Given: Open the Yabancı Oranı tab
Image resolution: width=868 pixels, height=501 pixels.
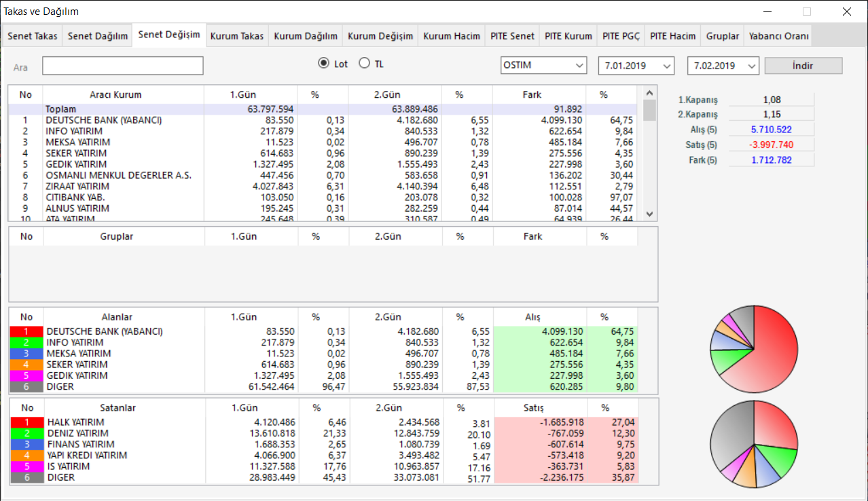Looking at the screenshot, I should coord(778,36).
